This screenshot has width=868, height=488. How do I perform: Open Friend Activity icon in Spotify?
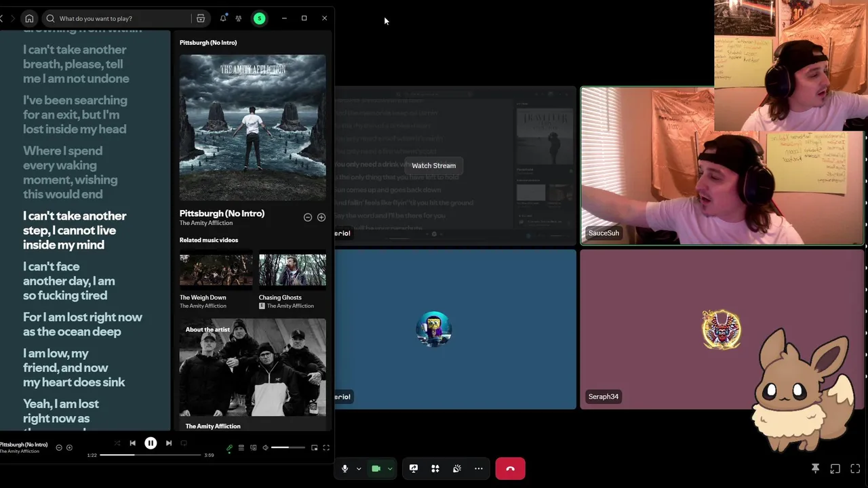point(239,18)
